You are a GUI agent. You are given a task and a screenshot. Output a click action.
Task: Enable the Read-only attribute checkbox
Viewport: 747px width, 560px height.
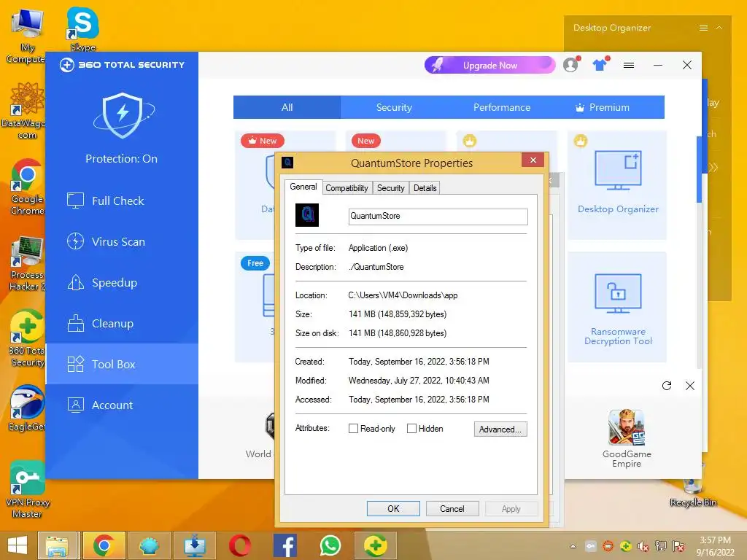[354, 429]
